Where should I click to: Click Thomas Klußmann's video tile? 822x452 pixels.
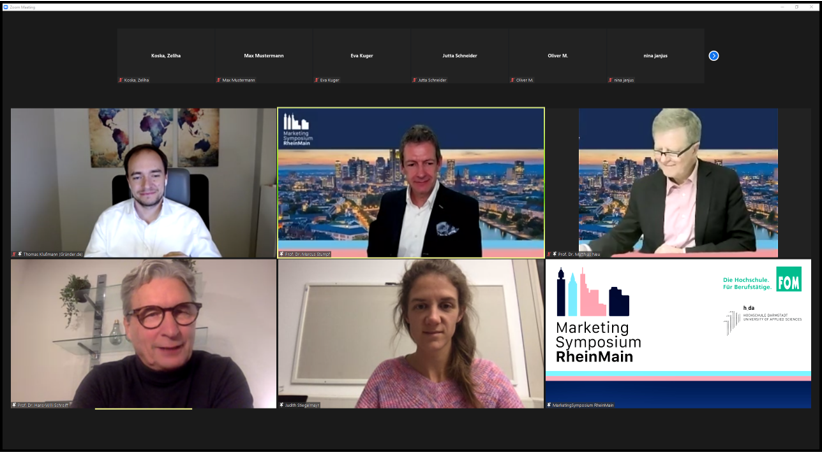(x=143, y=182)
